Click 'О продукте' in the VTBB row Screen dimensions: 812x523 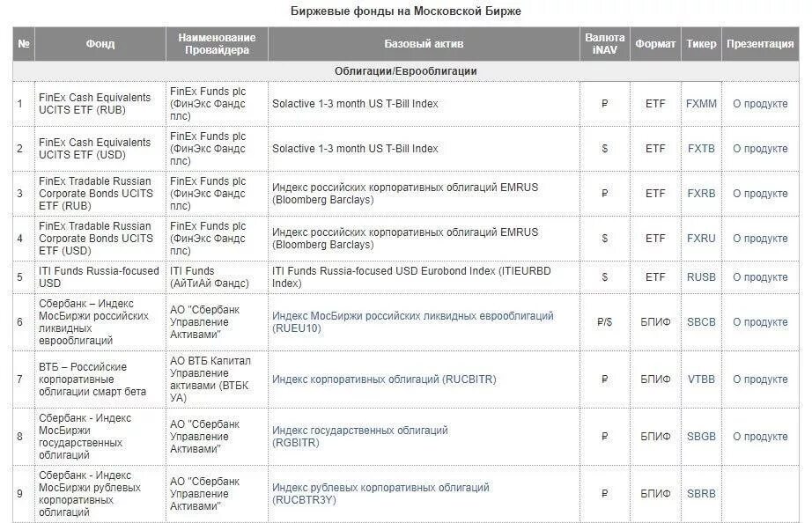(760, 379)
